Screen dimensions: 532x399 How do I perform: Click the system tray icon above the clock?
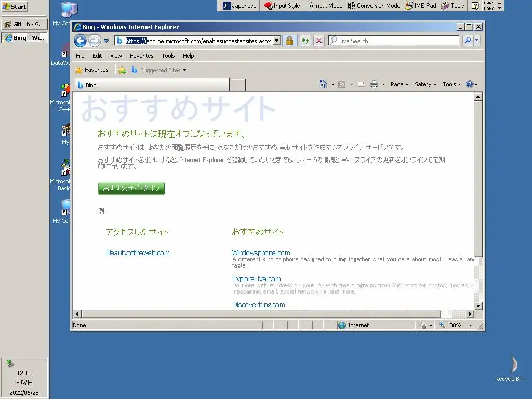pyautogui.click(x=10, y=363)
